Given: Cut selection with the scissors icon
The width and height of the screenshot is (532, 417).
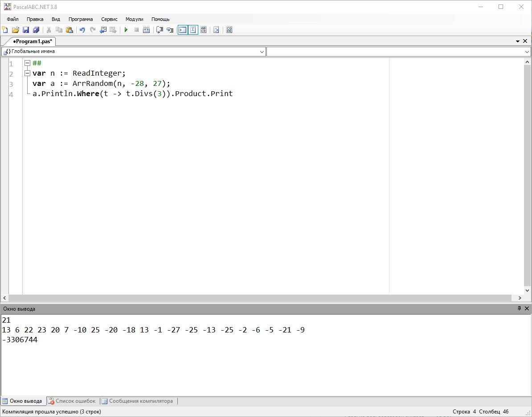Looking at the screenshot, I should pos(49,30).
